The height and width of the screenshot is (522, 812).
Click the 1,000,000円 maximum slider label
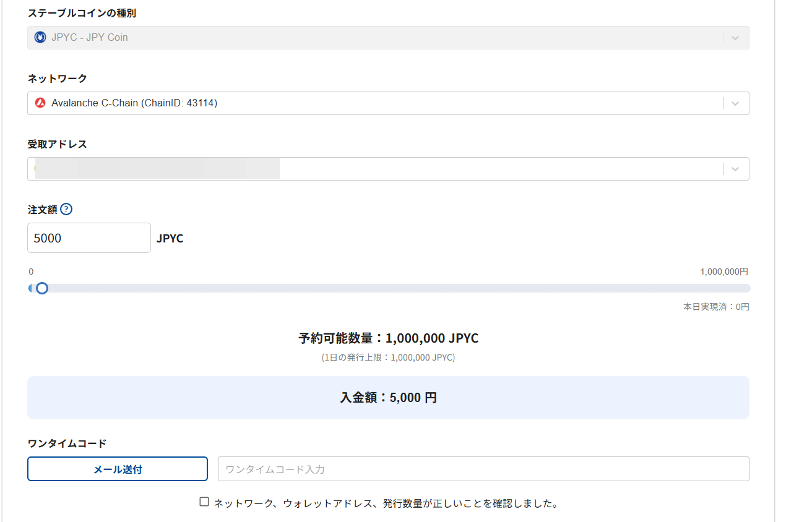[723, 272]
